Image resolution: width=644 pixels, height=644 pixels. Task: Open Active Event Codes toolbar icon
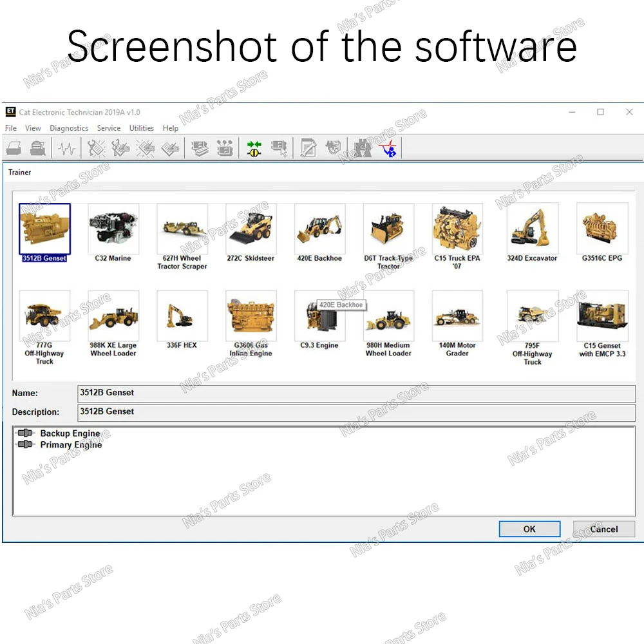pos(146,148)
